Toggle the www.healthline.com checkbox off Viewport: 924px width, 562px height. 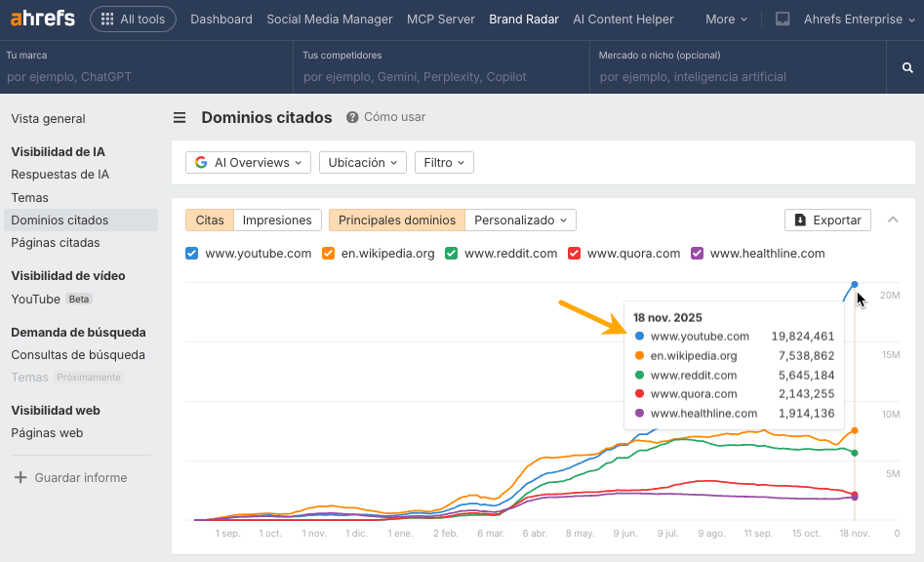(x=698, y=253)
